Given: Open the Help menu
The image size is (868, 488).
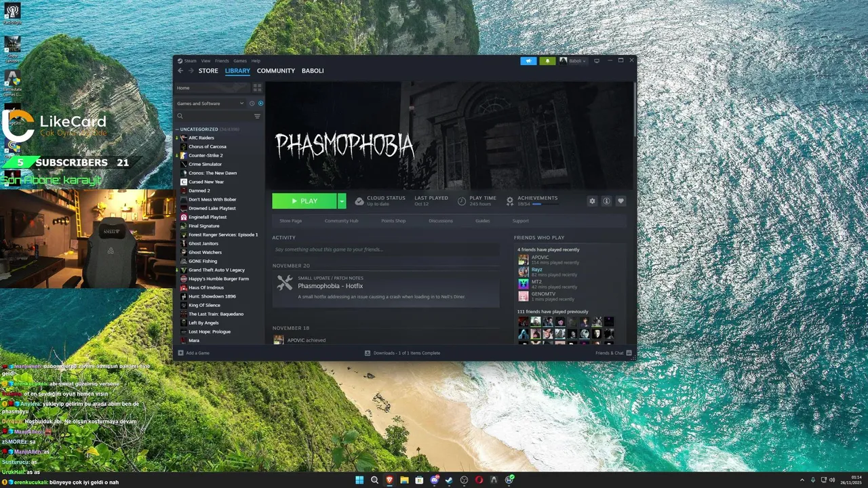Looking at the screenshot, I should (x=256, y=61).
